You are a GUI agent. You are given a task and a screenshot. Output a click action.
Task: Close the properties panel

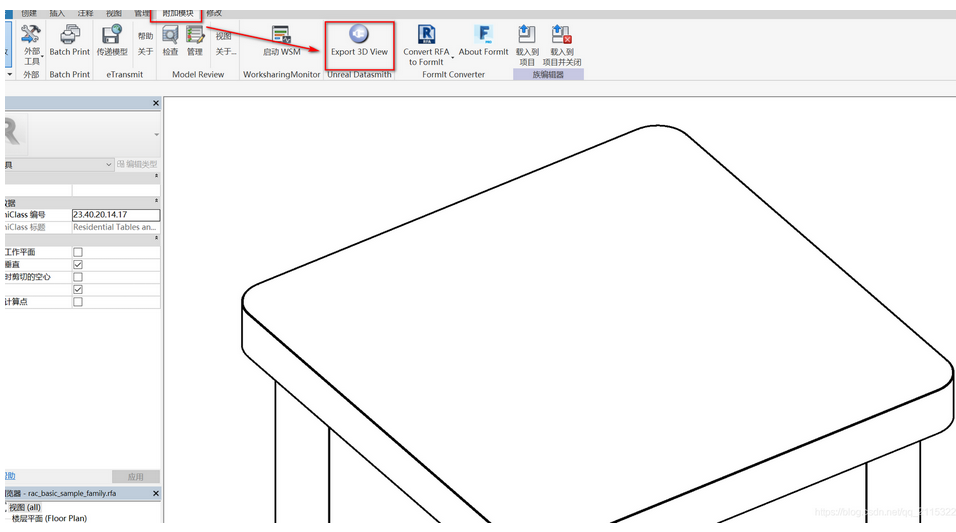pos(156,103)
